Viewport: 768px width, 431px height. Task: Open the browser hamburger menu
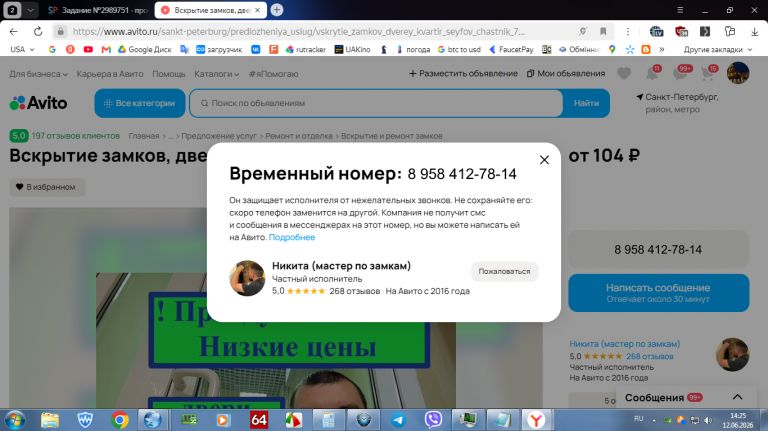[680, 10]
